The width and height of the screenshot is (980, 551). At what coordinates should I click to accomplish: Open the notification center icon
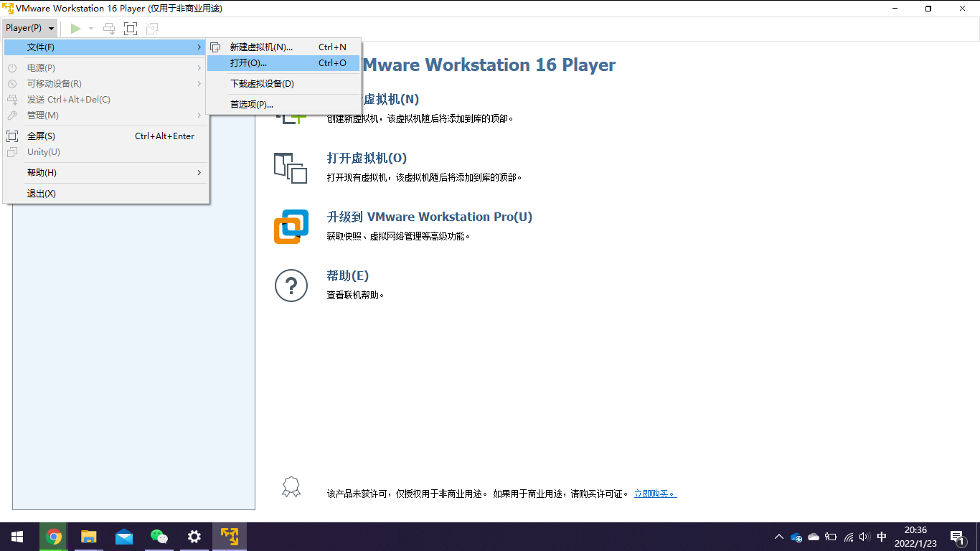coord(958,537)
